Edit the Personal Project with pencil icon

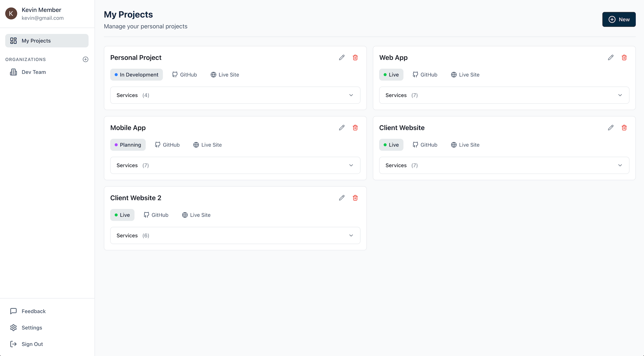342,58
